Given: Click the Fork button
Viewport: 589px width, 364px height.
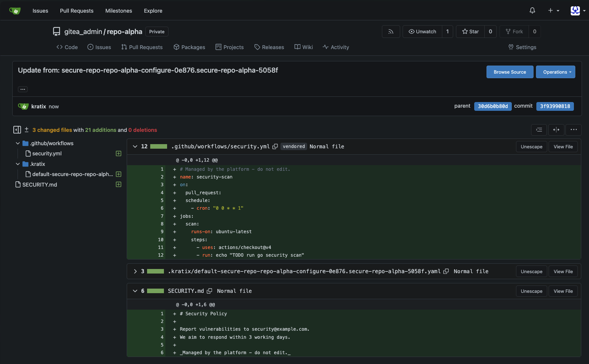Looking at the screenshot, I should [x=514, y=32].
